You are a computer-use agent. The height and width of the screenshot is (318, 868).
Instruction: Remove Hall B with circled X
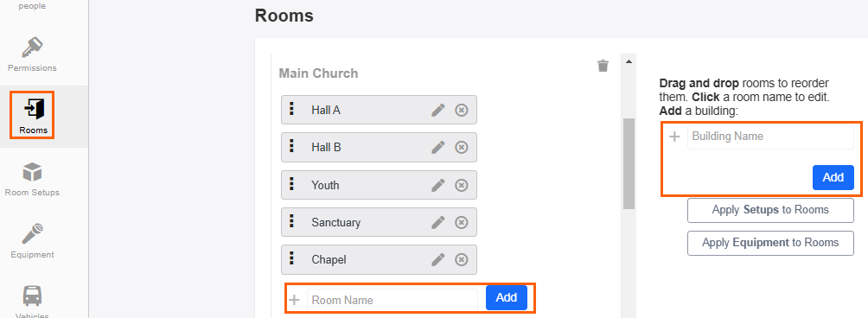point(461,148)
